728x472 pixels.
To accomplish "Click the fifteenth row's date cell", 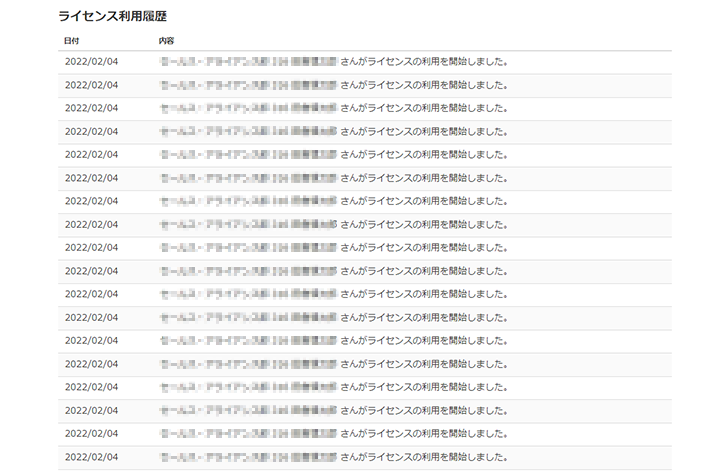I will pyautogui.click(x=91, y=387).
